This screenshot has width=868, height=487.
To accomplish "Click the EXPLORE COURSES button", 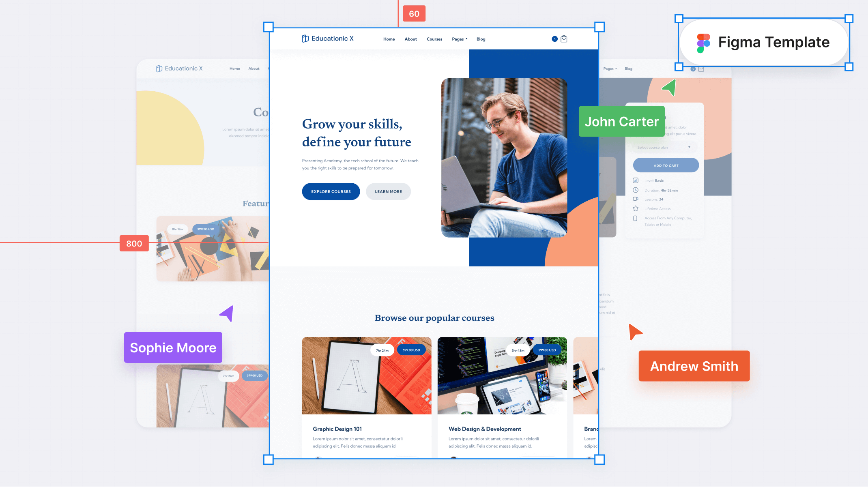I will pyautogui.click(x=330, y=191).
